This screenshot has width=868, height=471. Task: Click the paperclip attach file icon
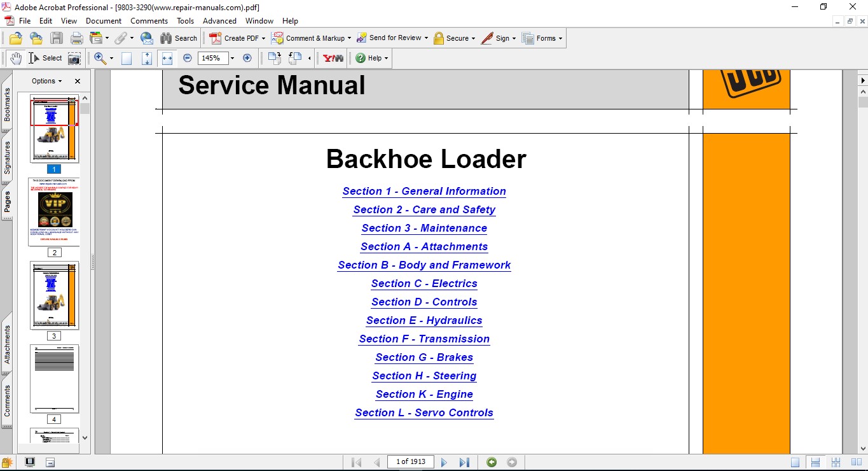pos(120,38)
